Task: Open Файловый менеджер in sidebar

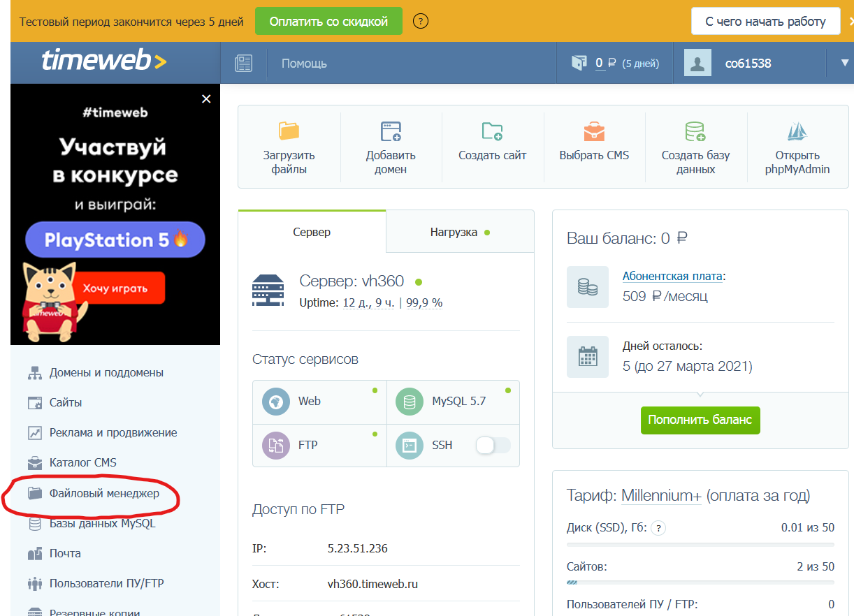Action: (104, 494)
